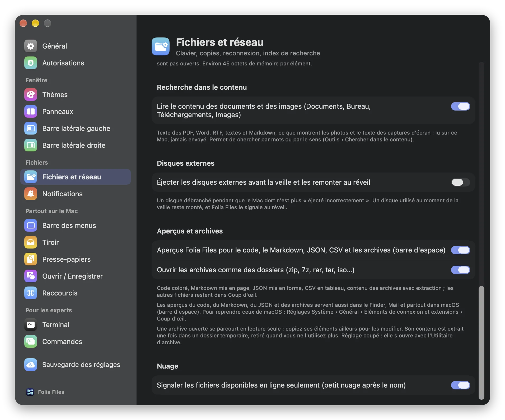Open the Barre des menus icon
505x420 pixels.
click(x=31, y=226)
